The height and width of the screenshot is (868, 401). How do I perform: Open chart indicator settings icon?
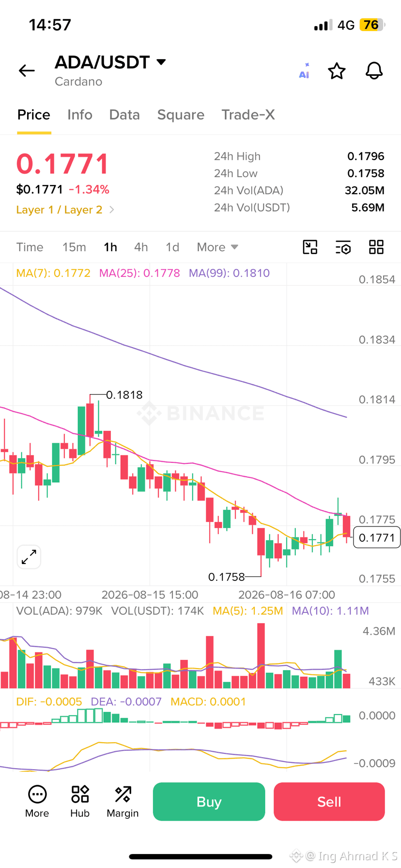coord(343,247)
